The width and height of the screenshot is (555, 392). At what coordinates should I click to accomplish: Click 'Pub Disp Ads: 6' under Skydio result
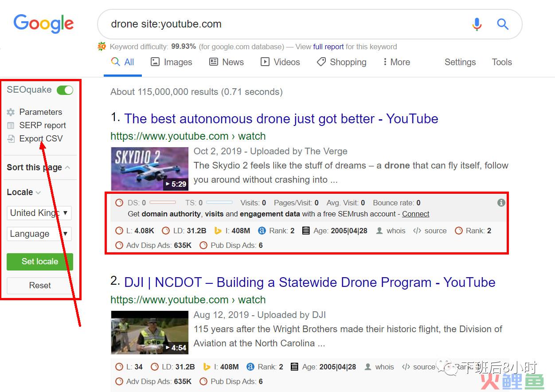pyautogui.click(x=231, y=245)
